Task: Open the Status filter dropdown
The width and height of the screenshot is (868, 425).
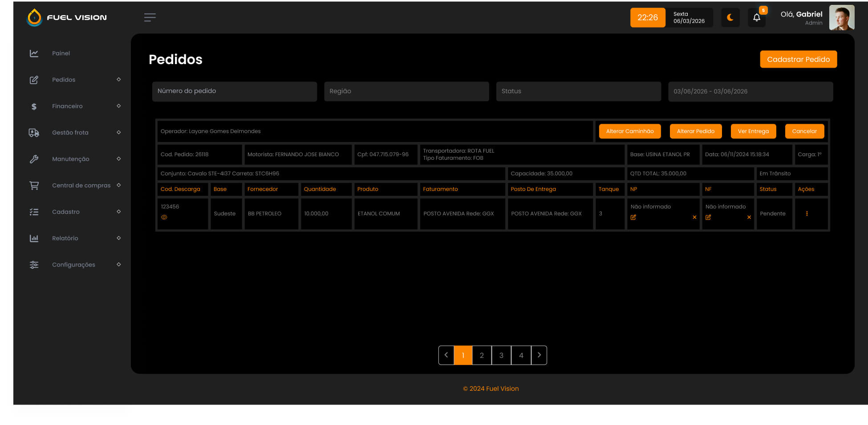Action: [578, 91]
